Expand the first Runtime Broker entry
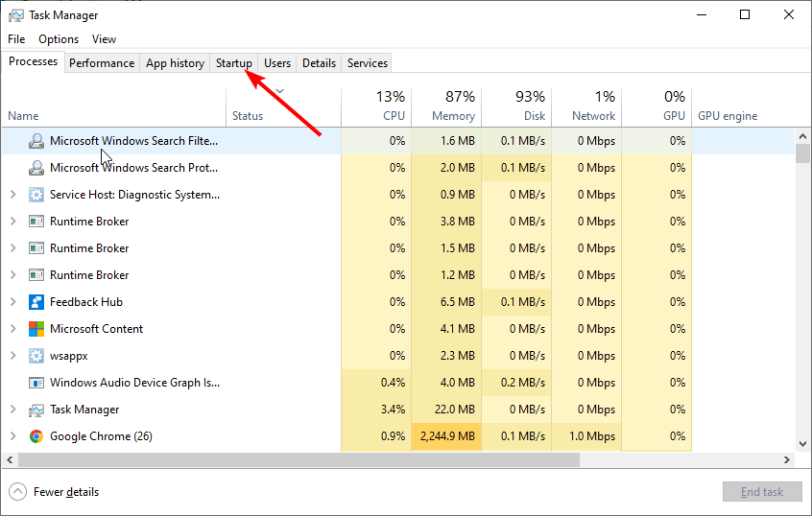 (12, 221)
